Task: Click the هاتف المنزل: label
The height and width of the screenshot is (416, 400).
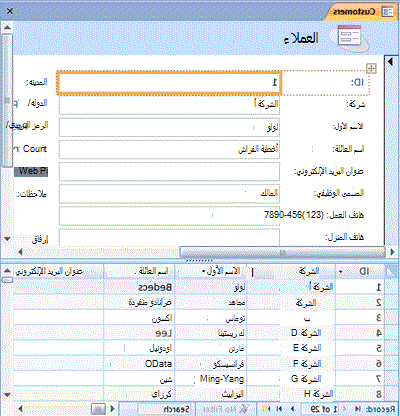Action: (x=344, y=237)
